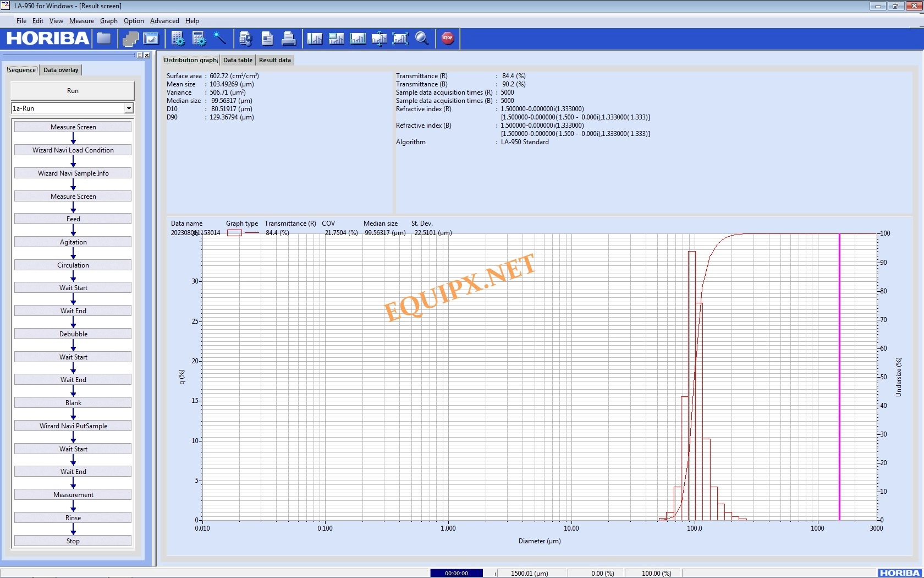Switch to the Data overlay tab
924x578 pixels.
tap(61, 70)
